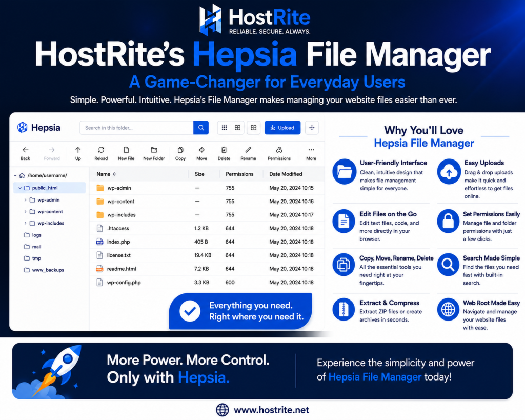Focus the 'Search in this folder' field
525x420 pixels.
(x=136, y=128)
